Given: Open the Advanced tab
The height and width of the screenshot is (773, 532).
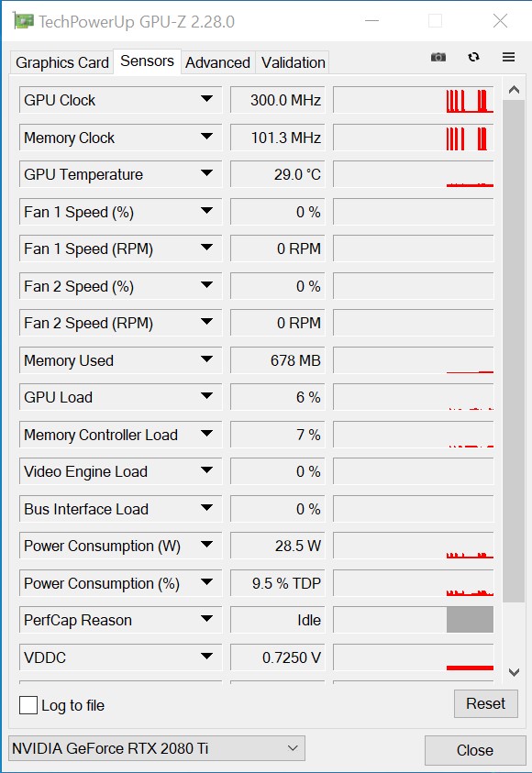Looking at the screenshot, I should click(217, 62).
